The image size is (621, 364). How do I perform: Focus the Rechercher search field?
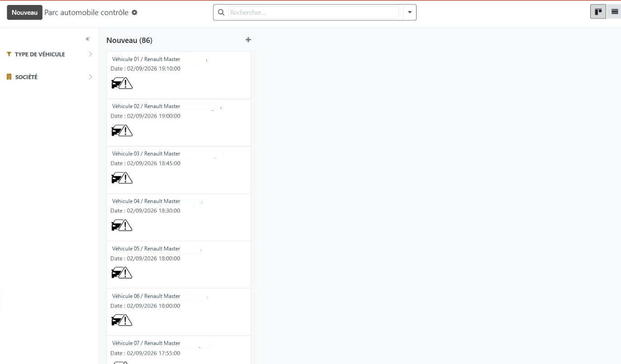point(313,13)
